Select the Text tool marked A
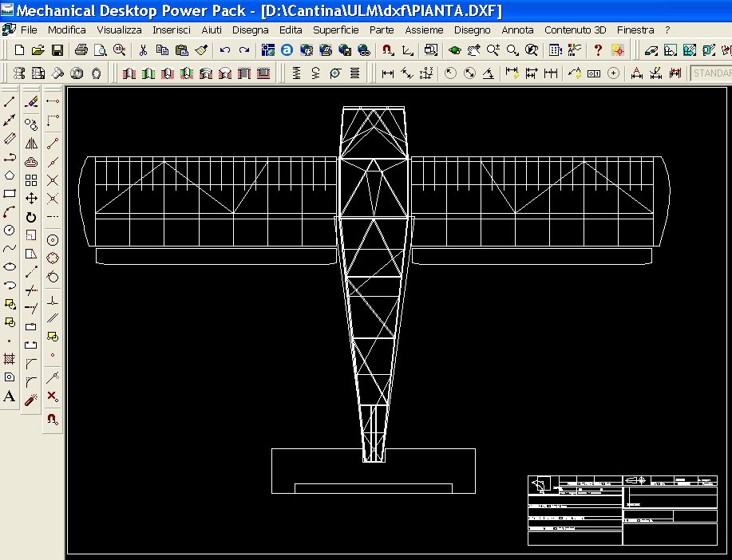The image size is (732, 560). [x=10, y=396]
